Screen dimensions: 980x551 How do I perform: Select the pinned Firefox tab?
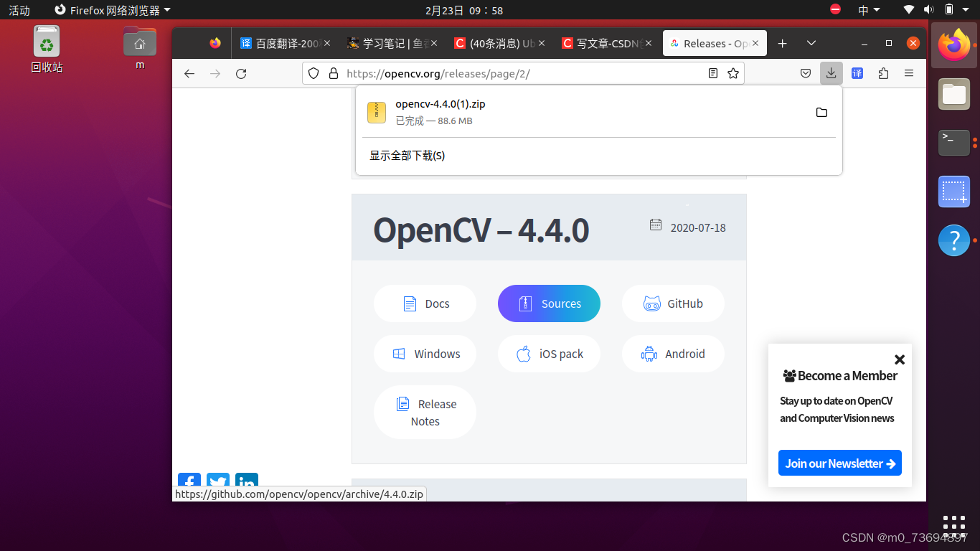click(x=215, y=43)
